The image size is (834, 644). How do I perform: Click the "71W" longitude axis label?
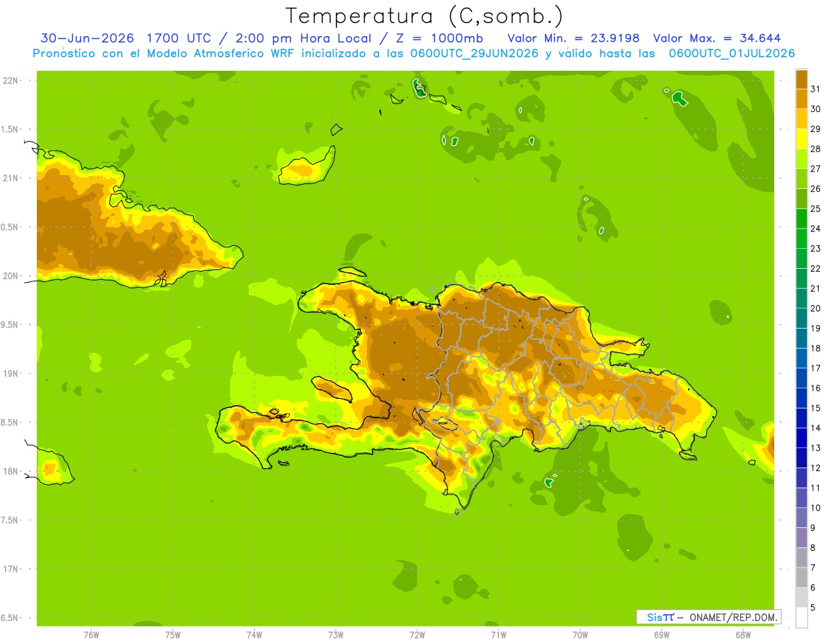[x=498, y=635]
